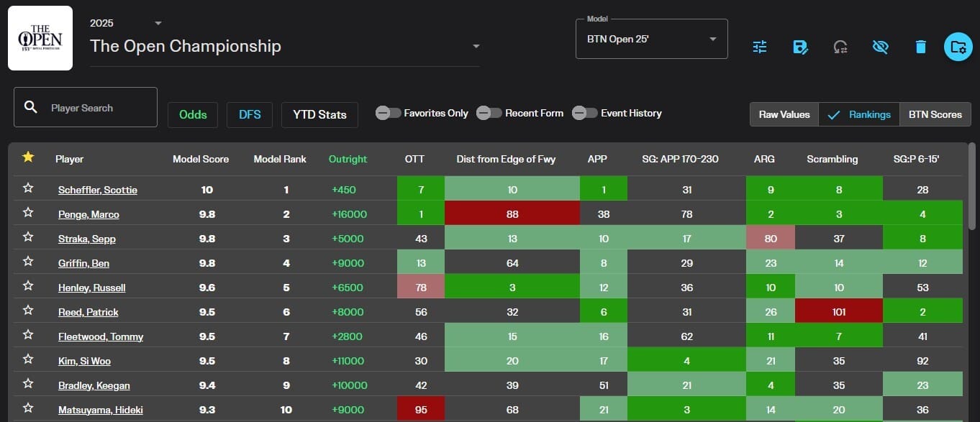Click The Open tournament logo
Viewport: 980px width, 422px height.
click(40, 38)
